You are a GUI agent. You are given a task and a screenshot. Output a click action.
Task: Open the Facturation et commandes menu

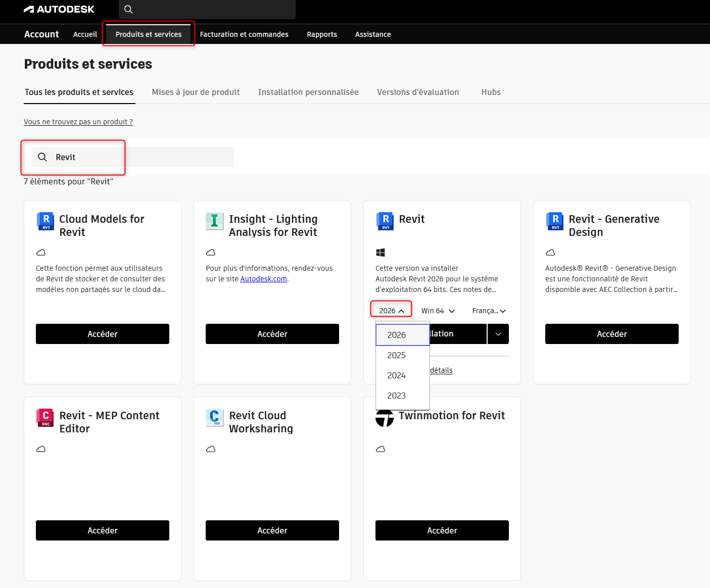tap(244, 34)
